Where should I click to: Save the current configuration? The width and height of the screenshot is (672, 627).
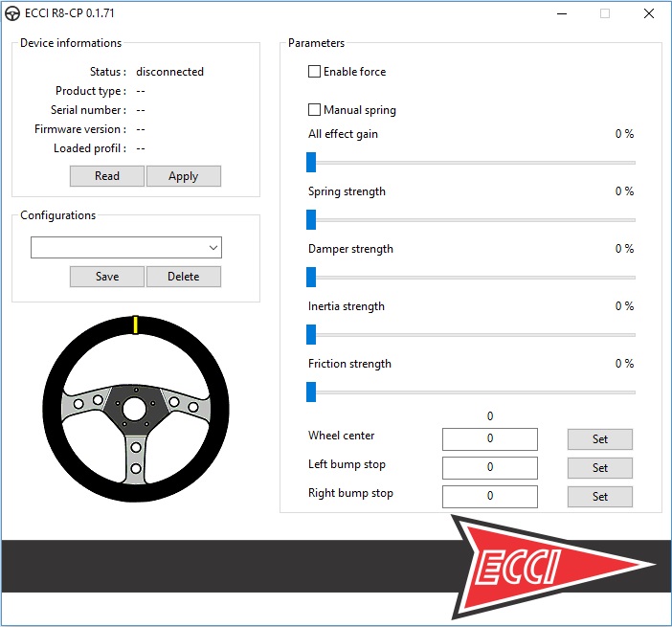107,277
